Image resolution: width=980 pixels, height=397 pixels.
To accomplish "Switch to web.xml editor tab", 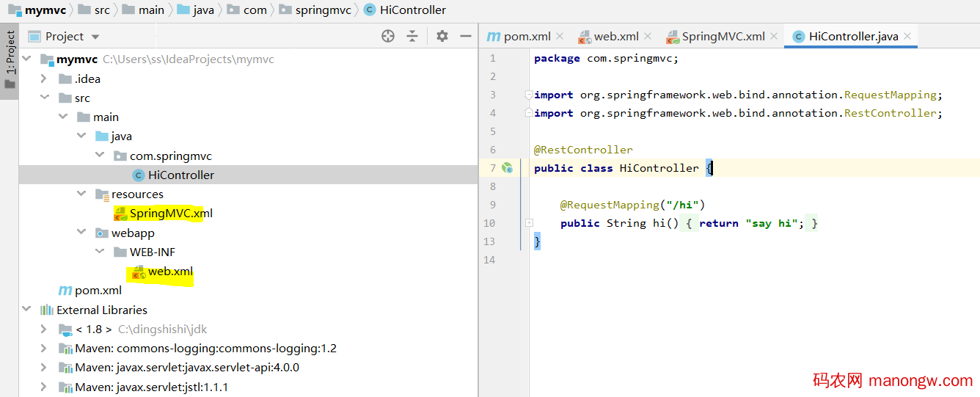I will [x=608, y=36].
